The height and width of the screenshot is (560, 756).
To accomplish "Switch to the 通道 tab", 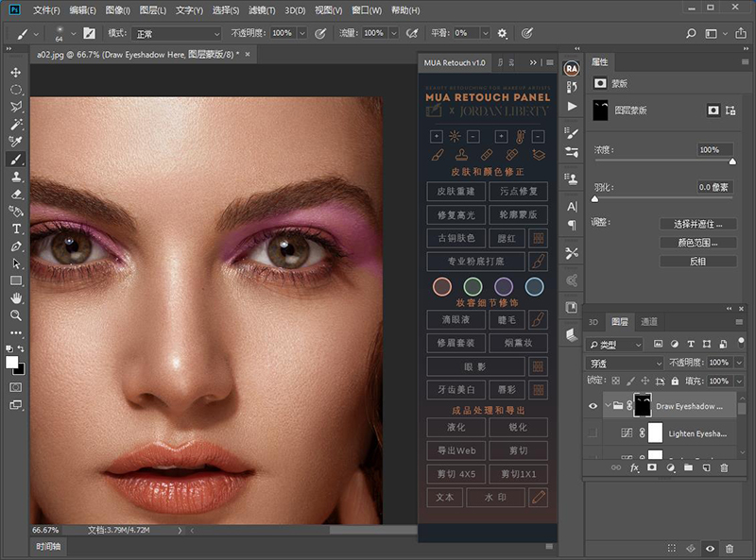I will pos(648,321).
